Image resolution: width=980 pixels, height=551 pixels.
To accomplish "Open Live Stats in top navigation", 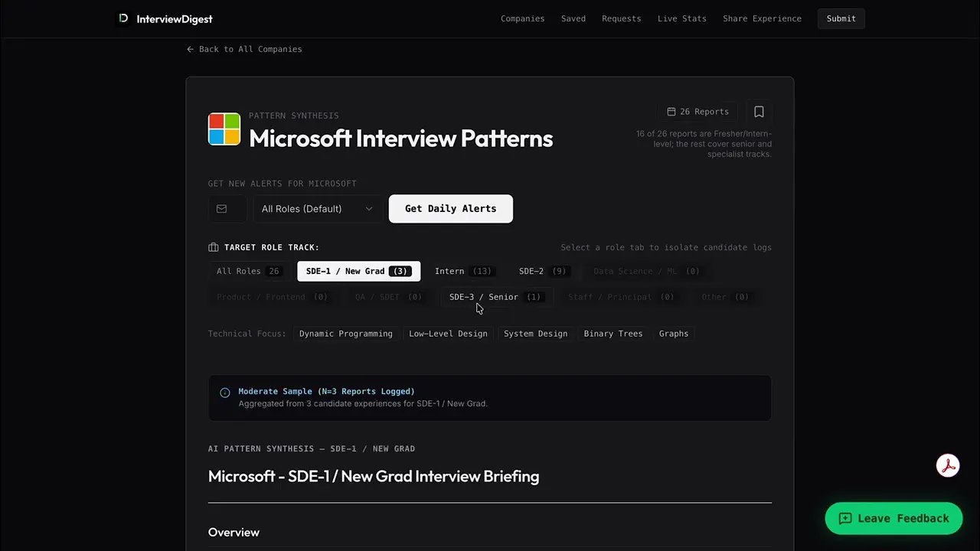I will (682, 18).
